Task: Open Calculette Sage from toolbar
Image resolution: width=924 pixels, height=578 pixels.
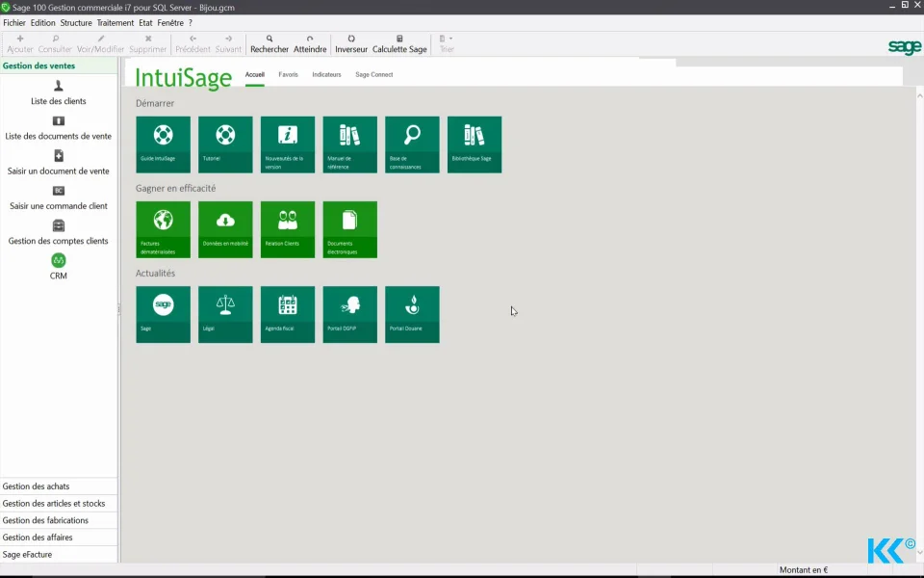Action: pyautogui.click(x=399, y=44)
